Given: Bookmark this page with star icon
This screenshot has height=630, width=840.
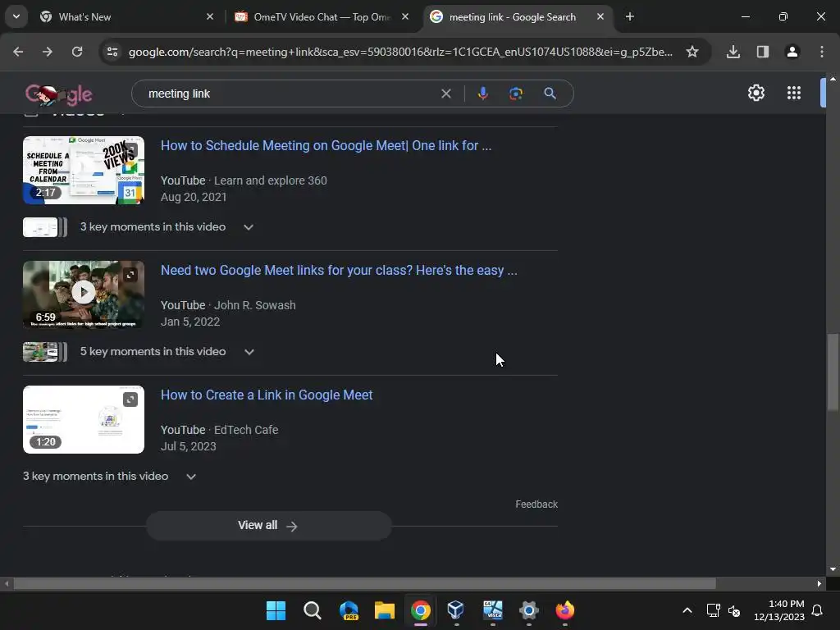Looking at the screenshot, I should 692,52.
